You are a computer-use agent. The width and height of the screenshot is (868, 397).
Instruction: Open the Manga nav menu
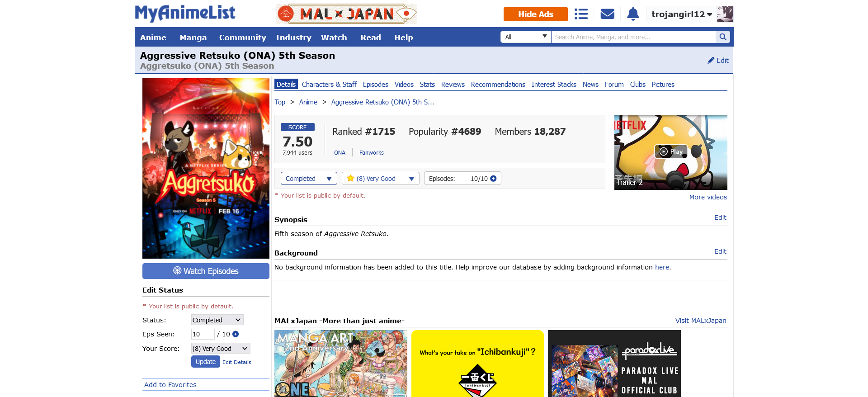[193, 38]
